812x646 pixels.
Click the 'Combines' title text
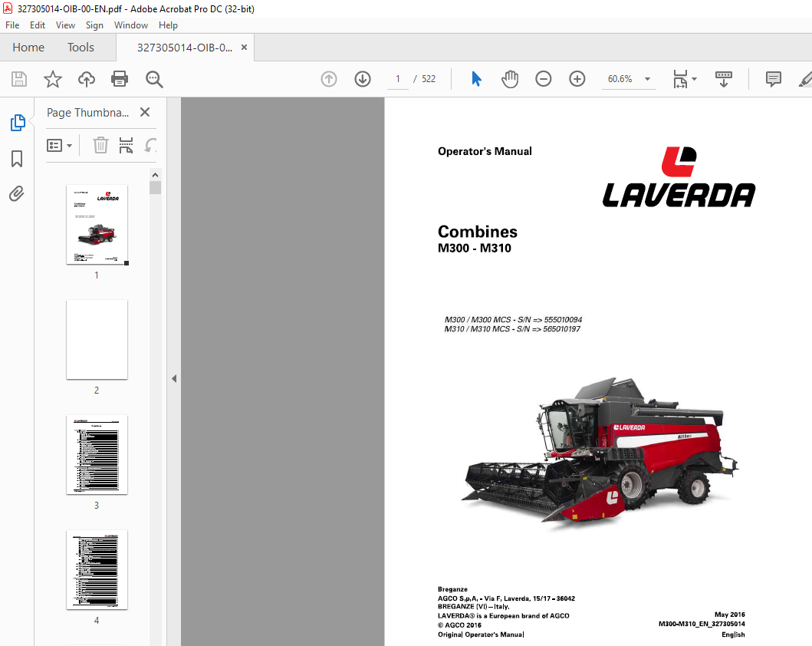click(478, 232)
